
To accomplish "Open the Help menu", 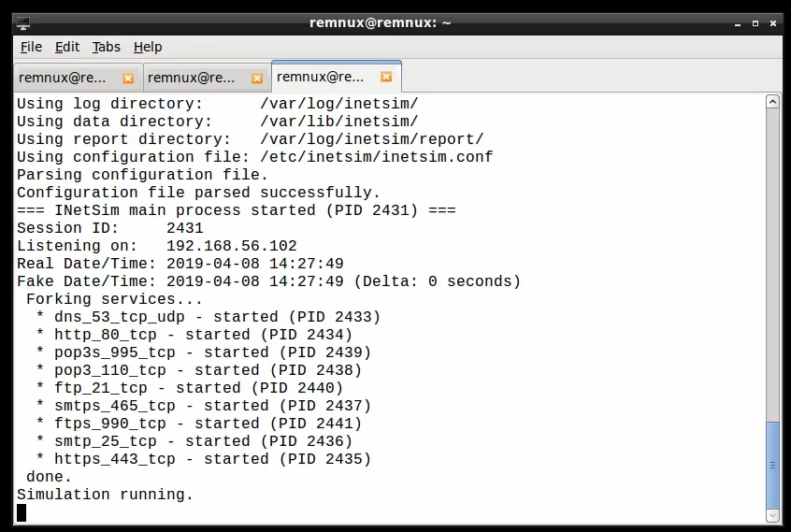I will [148, 47].
